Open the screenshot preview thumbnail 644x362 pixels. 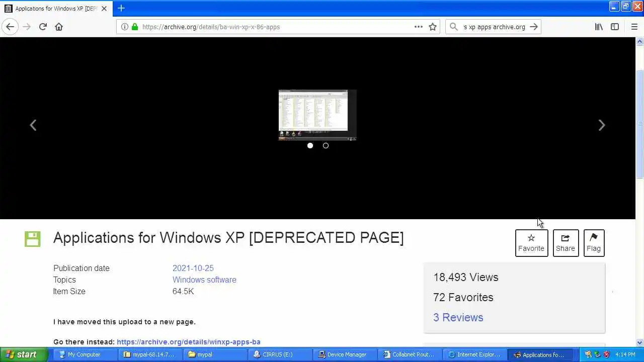(317, 115)
